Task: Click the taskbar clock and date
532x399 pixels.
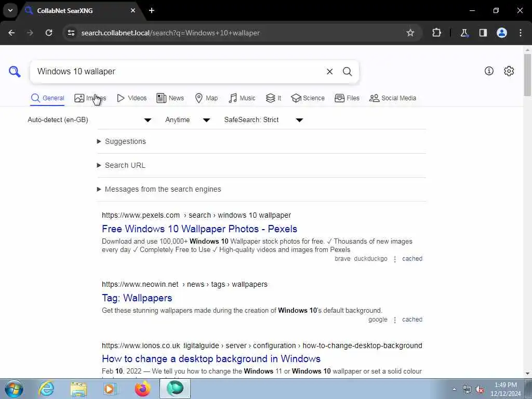Action: click(x=506, y=389)
